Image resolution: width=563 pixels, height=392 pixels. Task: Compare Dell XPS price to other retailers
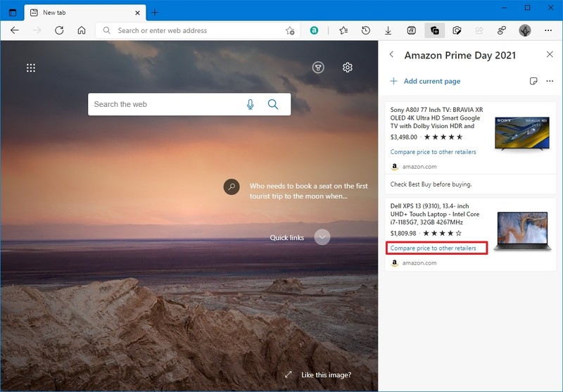[433, 248]
